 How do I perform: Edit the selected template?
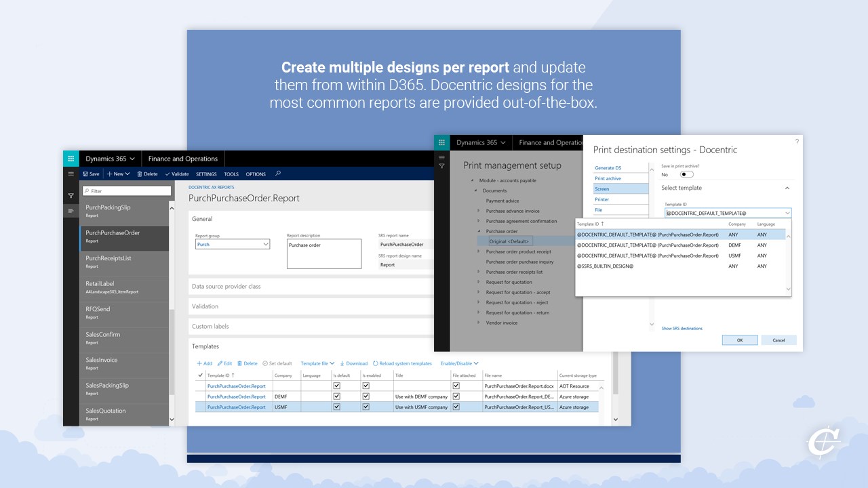point(224,363)
